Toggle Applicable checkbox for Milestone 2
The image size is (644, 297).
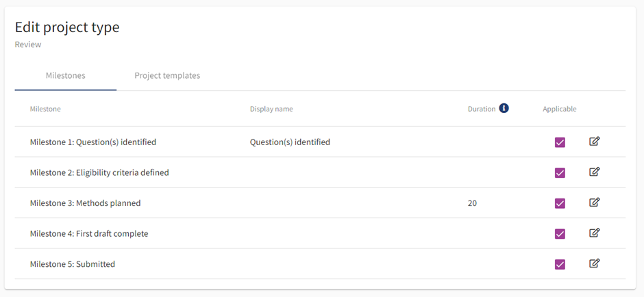[560, 172]
